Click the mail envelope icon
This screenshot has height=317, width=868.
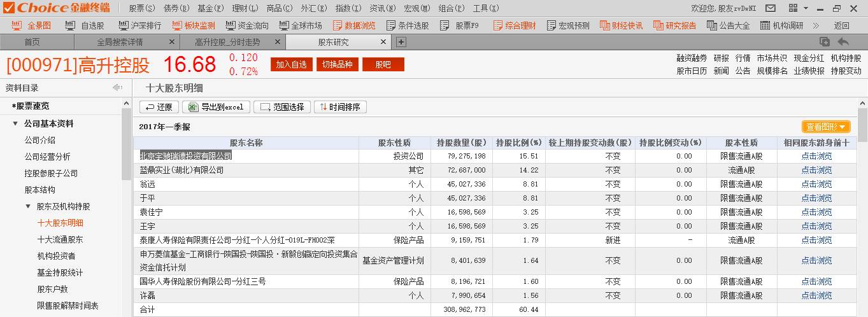click(771, 8)
